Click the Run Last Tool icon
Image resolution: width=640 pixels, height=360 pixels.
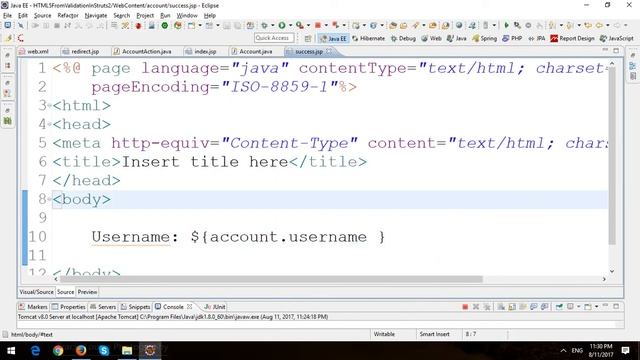(300, 25)
